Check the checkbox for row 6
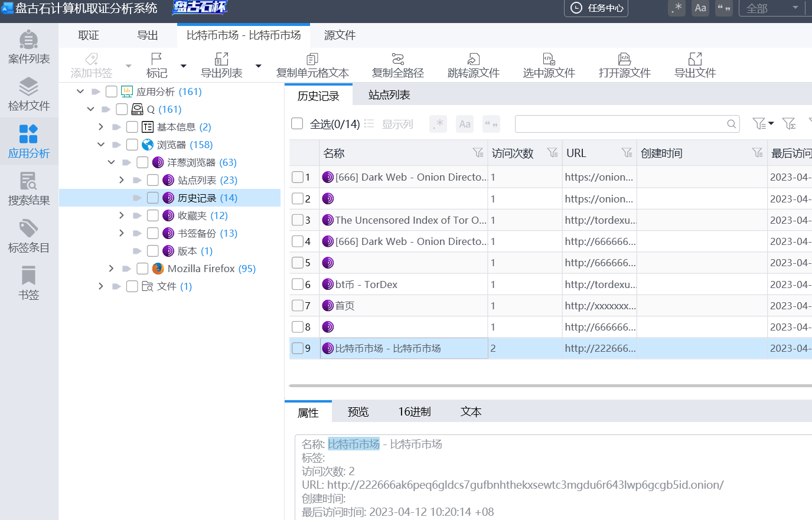The image size is (812, 520). click(x=298, y=284)
